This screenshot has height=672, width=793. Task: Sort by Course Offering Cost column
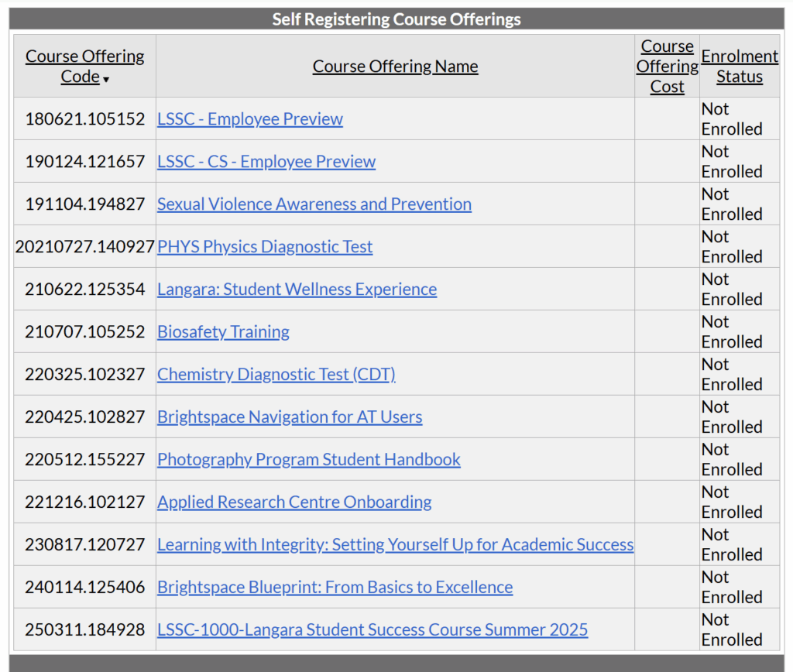pos(667,66)
